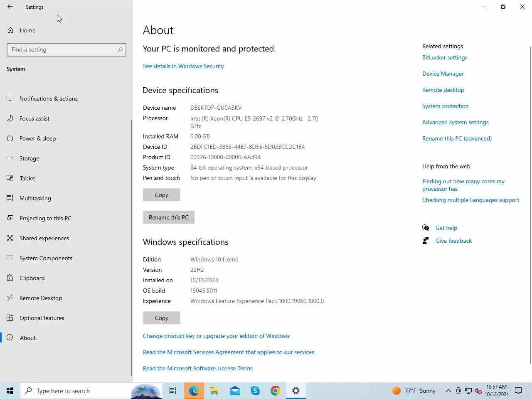This screenshot has height=399, width=532.
Task: Click the taskbar clock 10:57 AM
Action: pyautogui.click(x=497, y=391)
